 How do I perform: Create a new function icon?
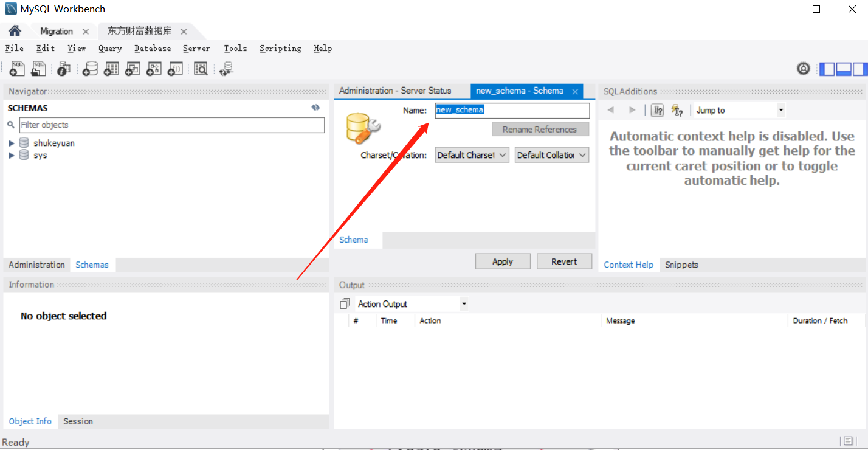tap(175, 69)
